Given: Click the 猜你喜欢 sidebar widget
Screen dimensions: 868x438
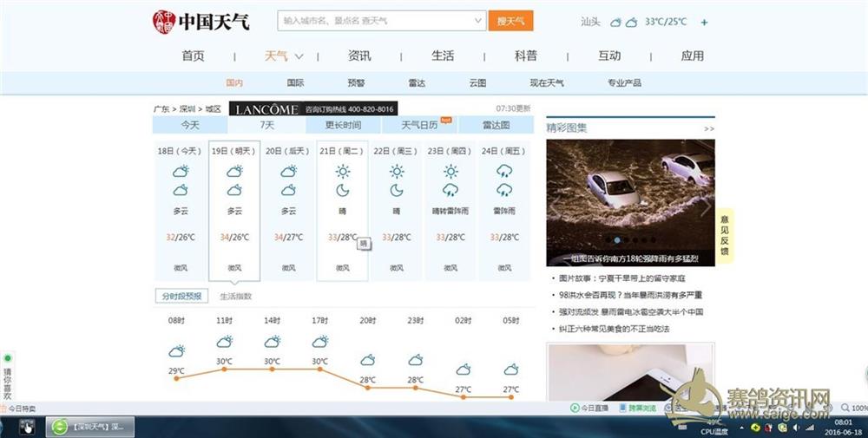Looking at the screenshot, I should (x=7, y=380).
